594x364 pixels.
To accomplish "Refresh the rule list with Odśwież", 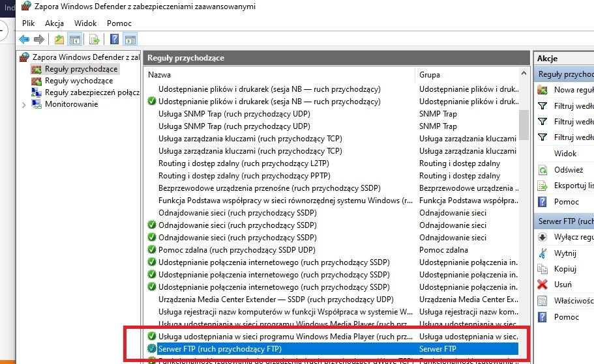I will 568,169.
